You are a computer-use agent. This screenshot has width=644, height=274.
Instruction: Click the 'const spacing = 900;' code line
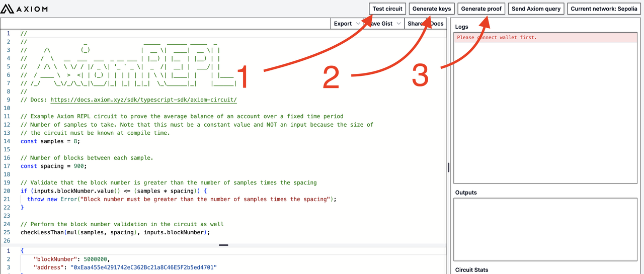pos(54,166)
